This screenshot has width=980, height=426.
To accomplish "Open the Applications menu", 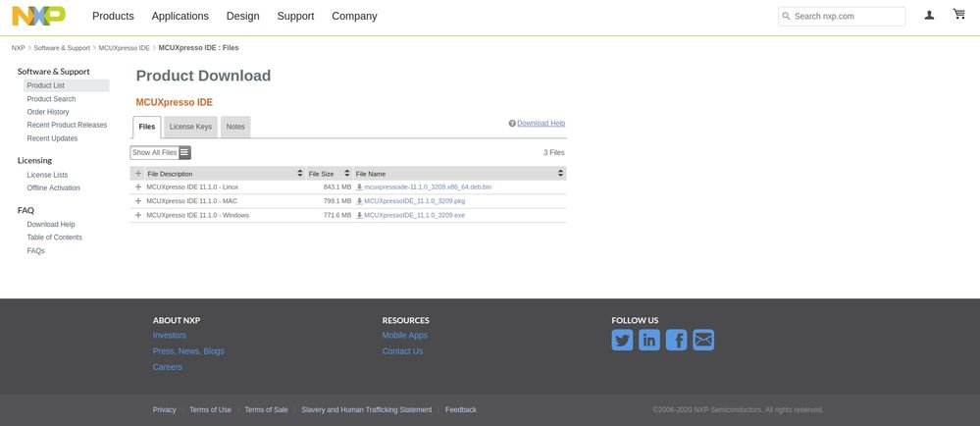I will [180, 17].
